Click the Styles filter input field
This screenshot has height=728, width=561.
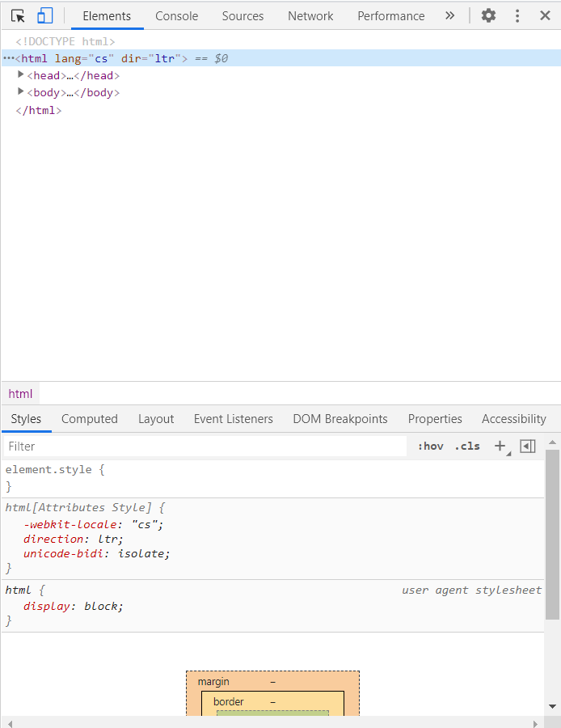tap(202, 446)
